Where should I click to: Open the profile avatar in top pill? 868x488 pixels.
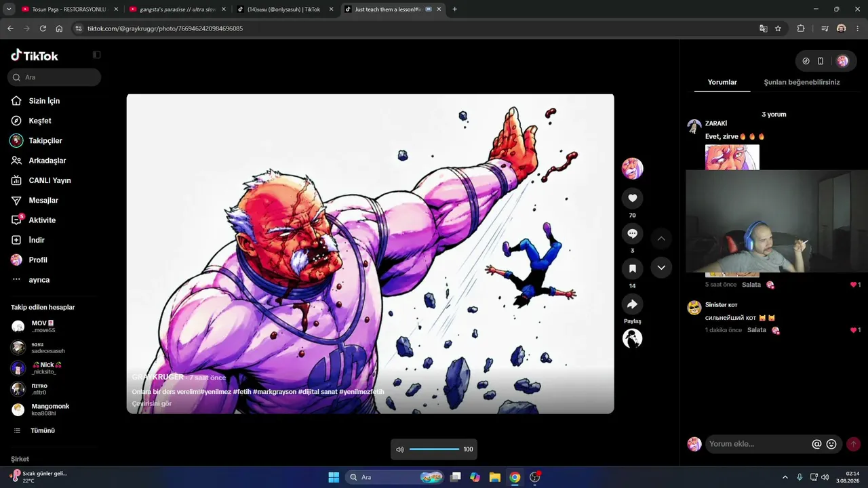click(842, 61)
